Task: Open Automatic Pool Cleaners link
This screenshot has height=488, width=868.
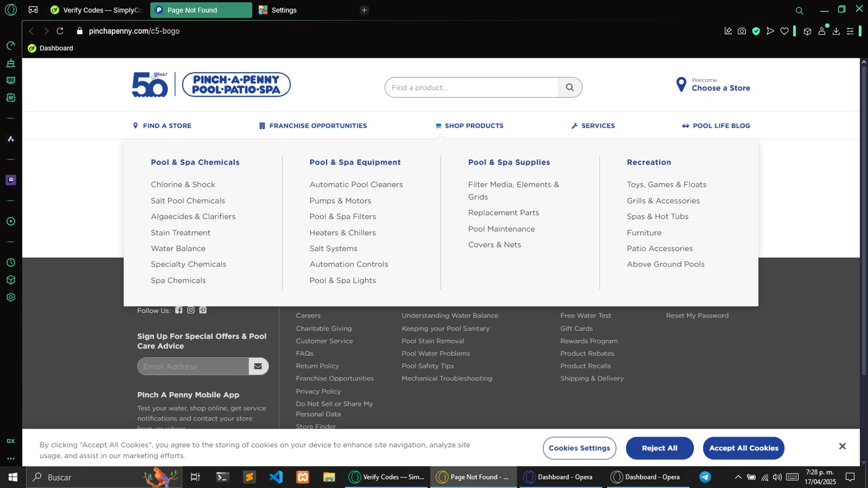Action: coord(356,184)
